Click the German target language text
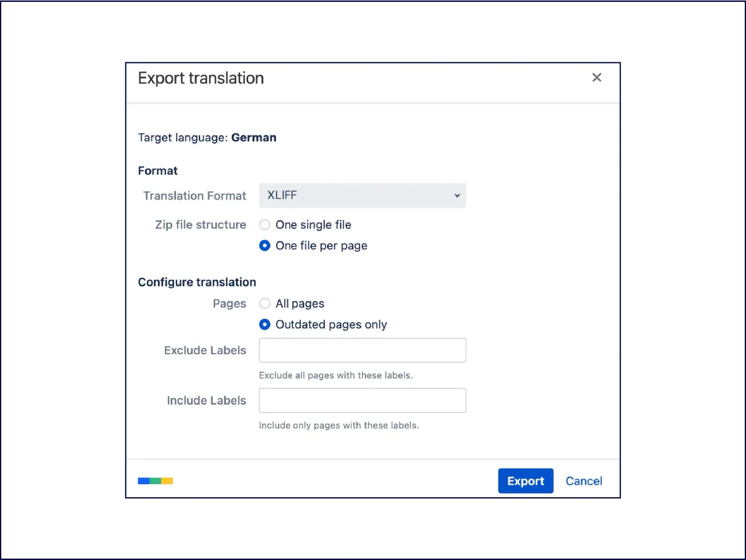746x560 pixels. pyautogui.click(x=254, y=138)
